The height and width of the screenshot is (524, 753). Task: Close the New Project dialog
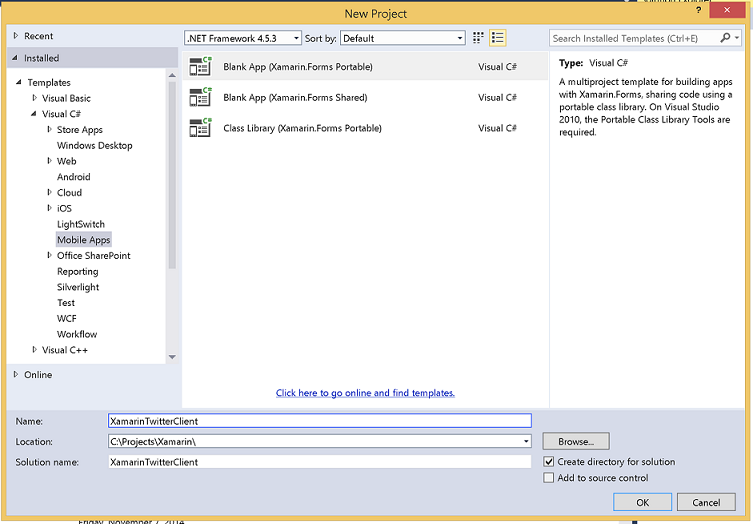click(727, 10)
